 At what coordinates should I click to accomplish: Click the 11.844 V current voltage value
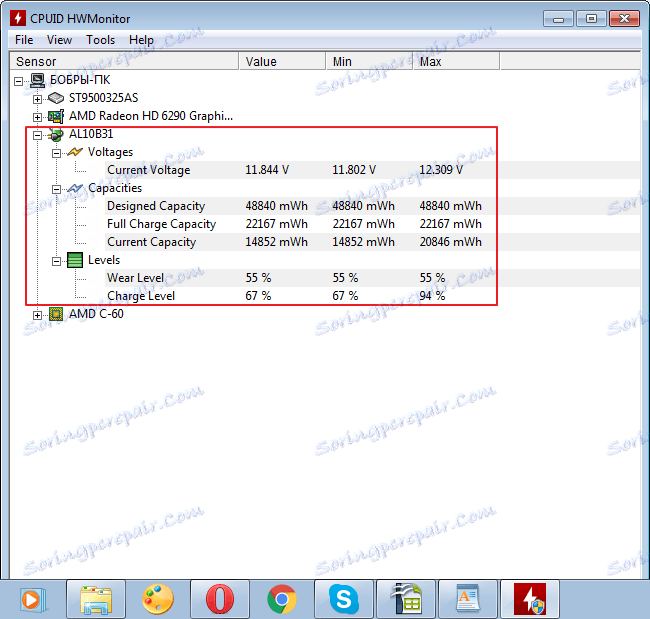coord(267,170)
